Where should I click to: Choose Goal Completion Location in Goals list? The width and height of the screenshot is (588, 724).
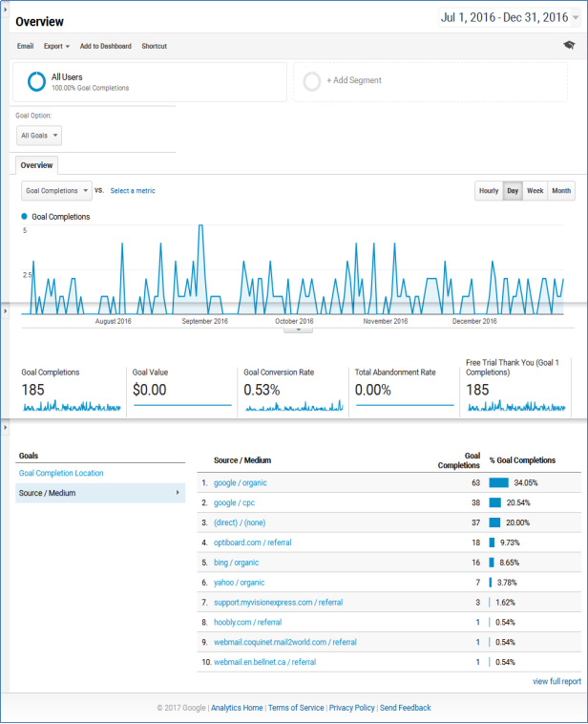[x=61, y=473]
